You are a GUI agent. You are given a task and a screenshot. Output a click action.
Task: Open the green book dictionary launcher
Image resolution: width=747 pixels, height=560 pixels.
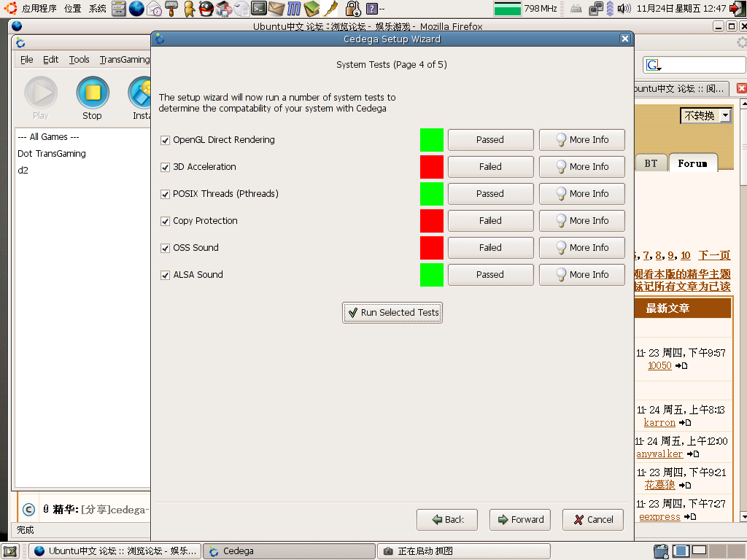[x=311, y=9]
